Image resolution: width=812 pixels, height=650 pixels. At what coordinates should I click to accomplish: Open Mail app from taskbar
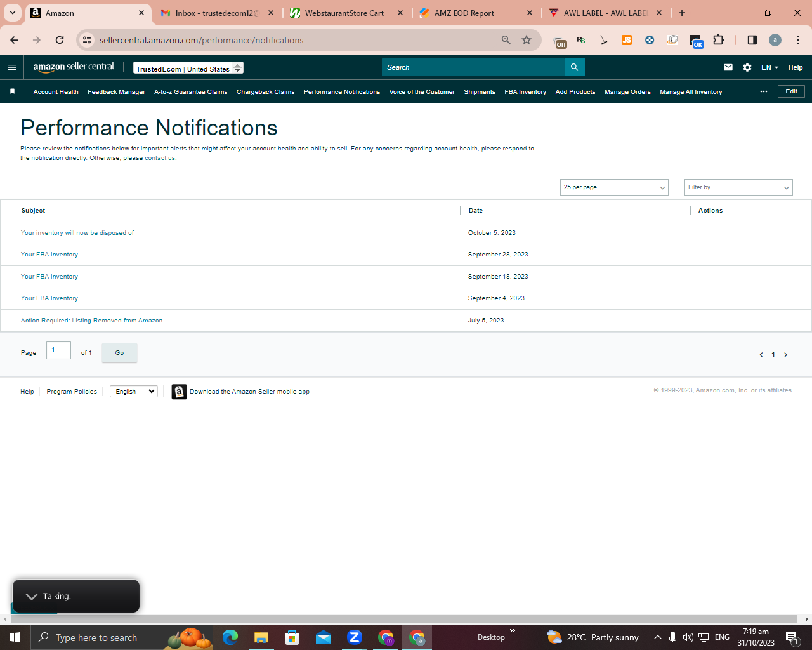tap(324, 637)
